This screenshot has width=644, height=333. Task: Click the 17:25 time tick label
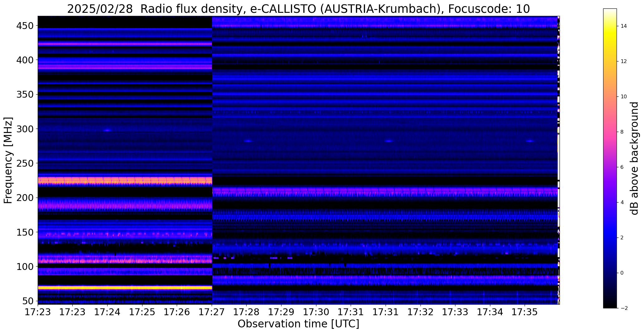[142, 312]
